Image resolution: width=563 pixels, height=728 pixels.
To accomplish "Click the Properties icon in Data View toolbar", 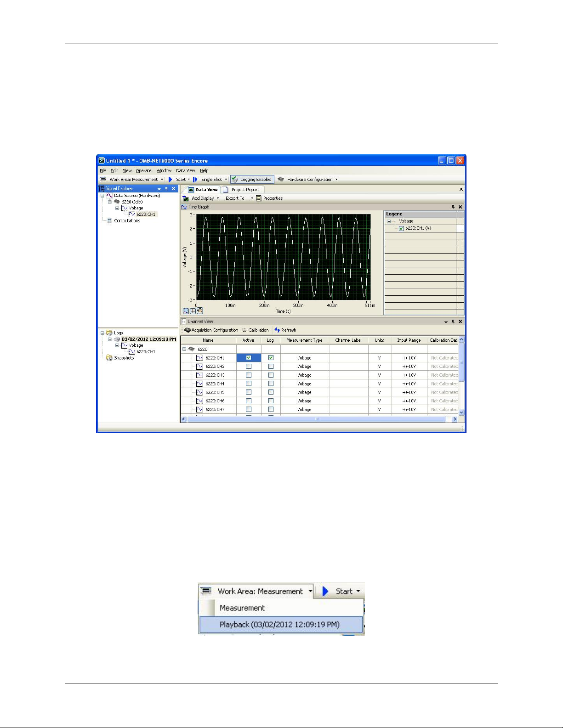I will coord(259,198).
